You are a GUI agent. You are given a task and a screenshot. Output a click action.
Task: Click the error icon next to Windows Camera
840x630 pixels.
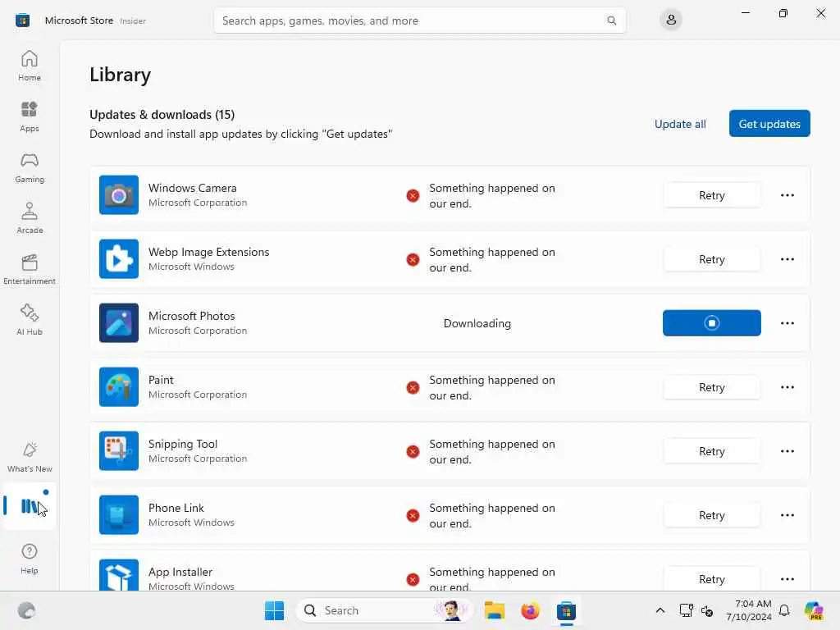413,195
